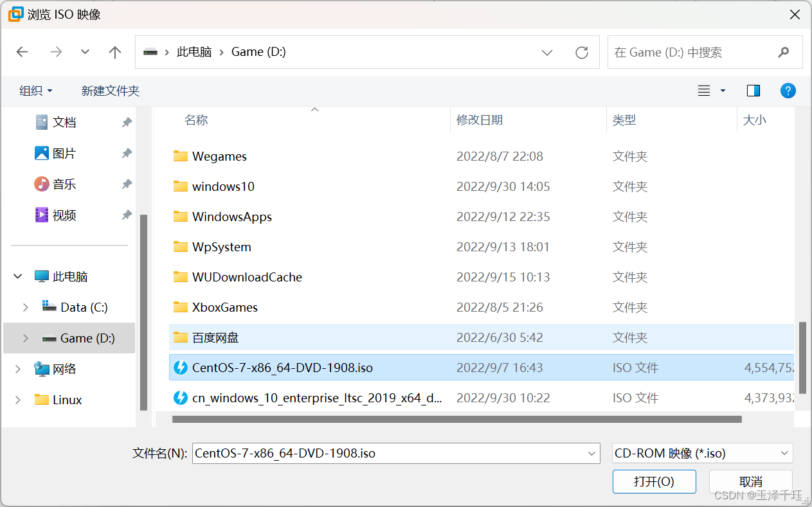Click the 取消 button
The image size is (812, 507).
click(x=751, y=481)
